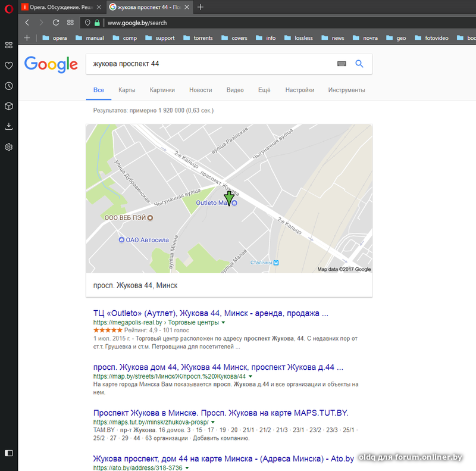This screenshot has width=476, height=471.
Task: Go forward to the next page
Action: [x=41, y=23]
